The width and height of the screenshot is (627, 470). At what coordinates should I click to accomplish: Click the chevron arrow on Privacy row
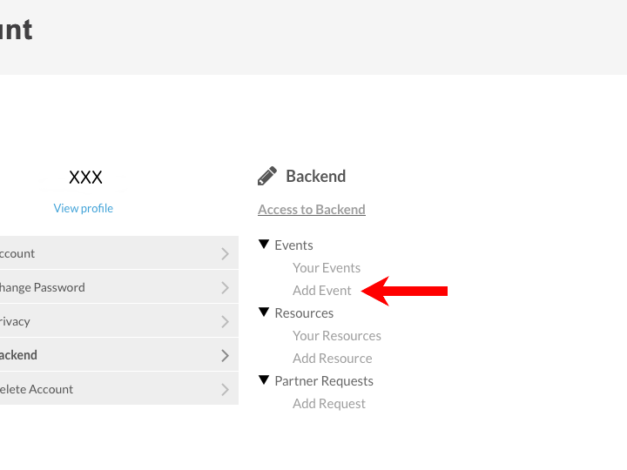(x=225, y=322)
